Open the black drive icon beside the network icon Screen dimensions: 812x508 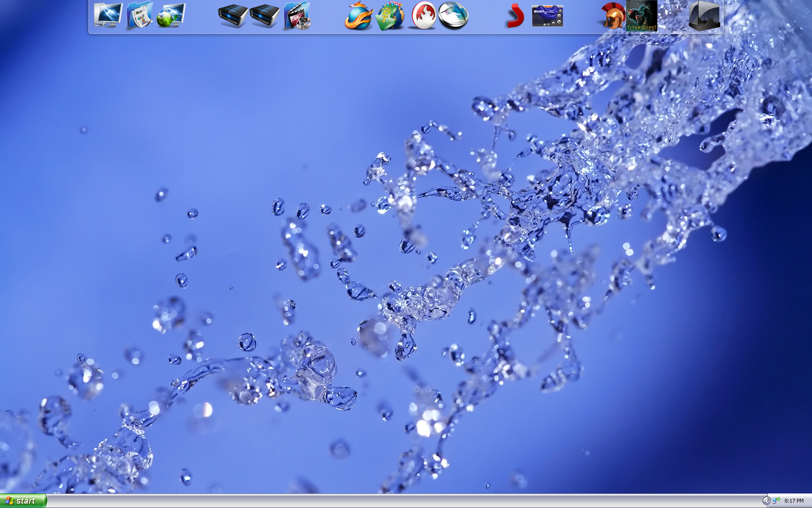pyautogui.click(x=233, y=15)
